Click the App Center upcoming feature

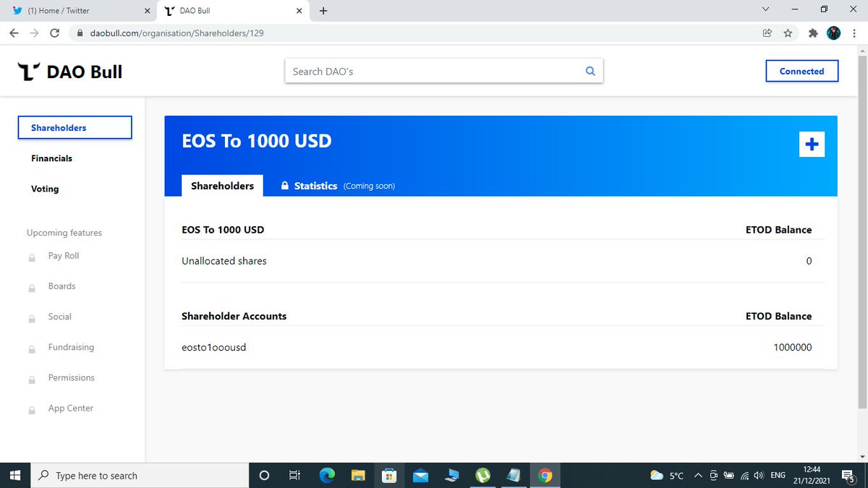pos(70,408)
